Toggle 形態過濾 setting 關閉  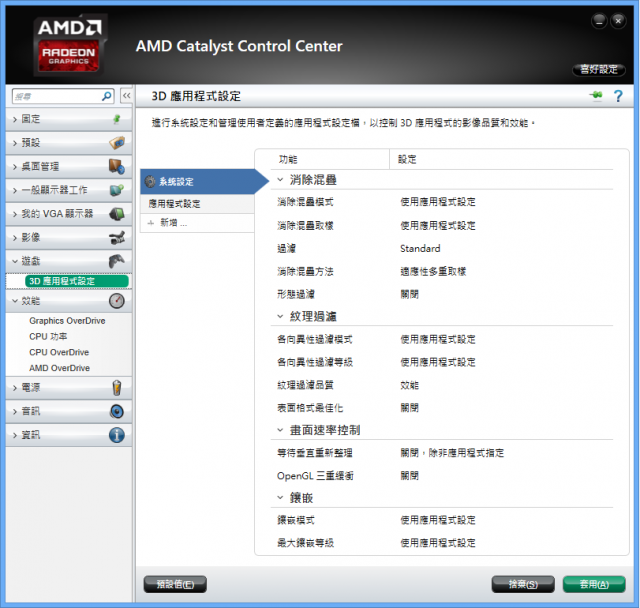(409, 294)
